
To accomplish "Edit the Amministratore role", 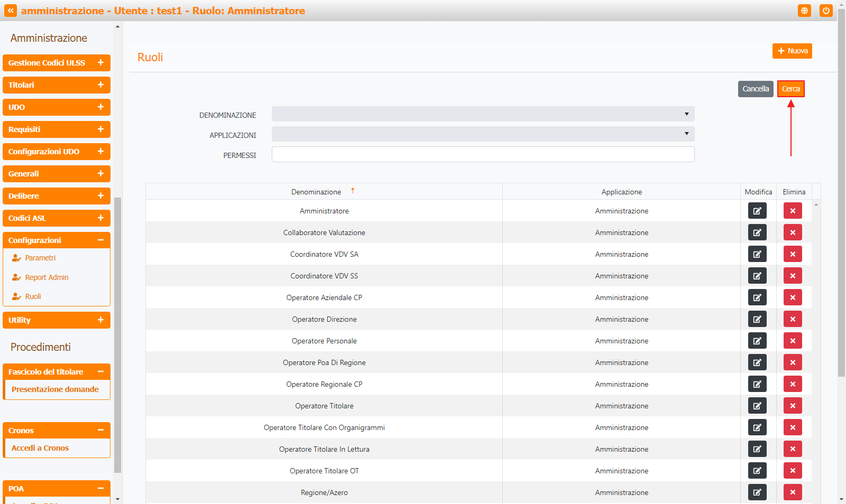I will 757,211.
